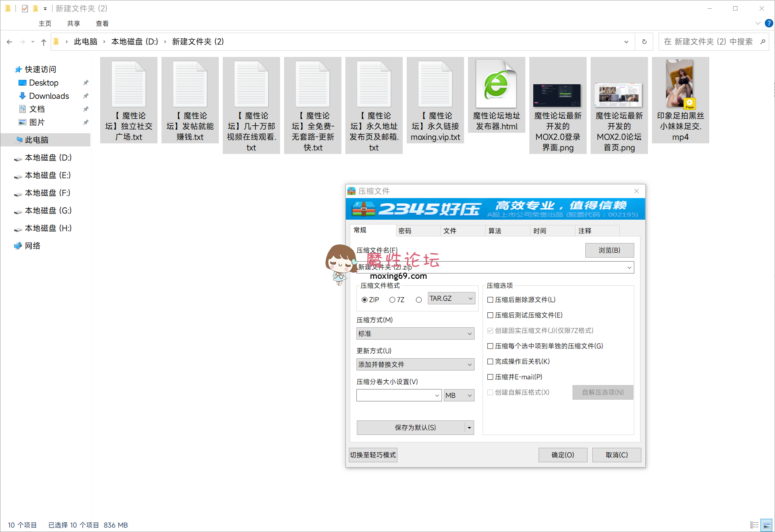This screenshot has height=532, width=775.
Task: Select 永久地址发布页及邮箱.txt file
Action: pos(374,105)
